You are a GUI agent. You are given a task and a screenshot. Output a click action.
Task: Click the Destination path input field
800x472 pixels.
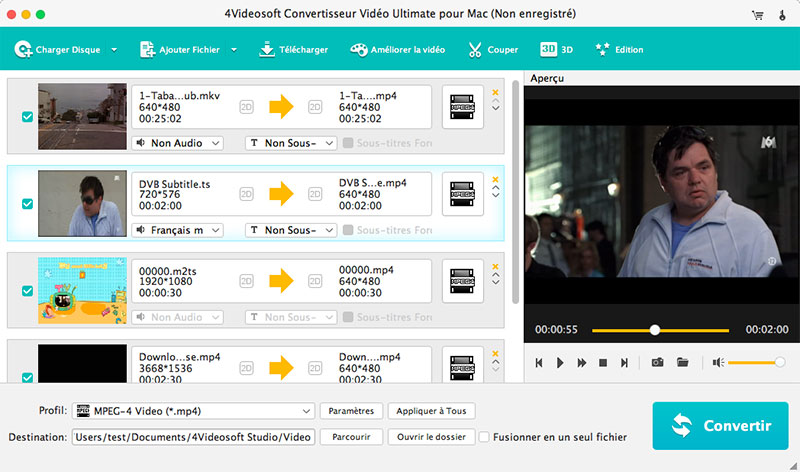(192, 437)
